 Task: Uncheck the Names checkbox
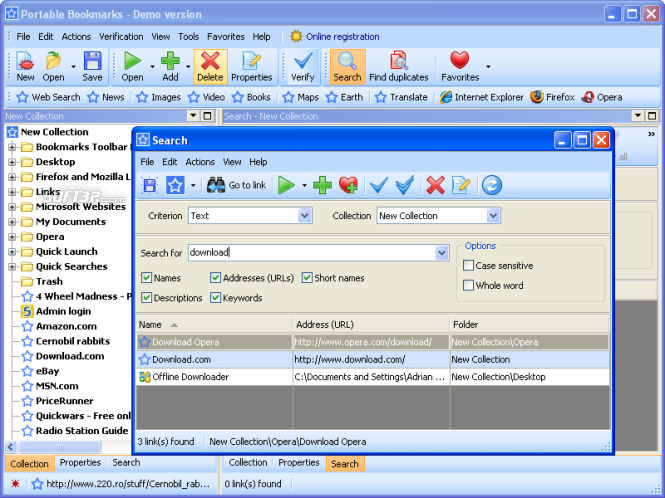[147, 278]
